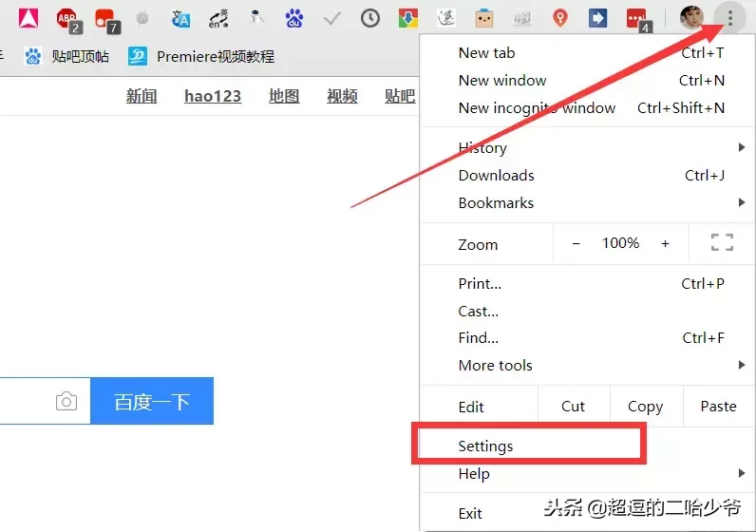Open the hao123 link

(213, 96)
